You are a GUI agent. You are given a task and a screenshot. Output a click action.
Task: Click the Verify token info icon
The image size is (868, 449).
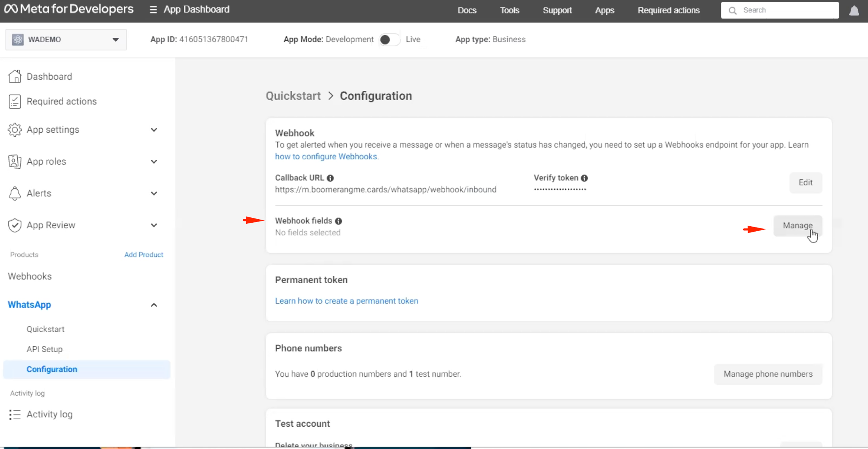pos(584,178)
